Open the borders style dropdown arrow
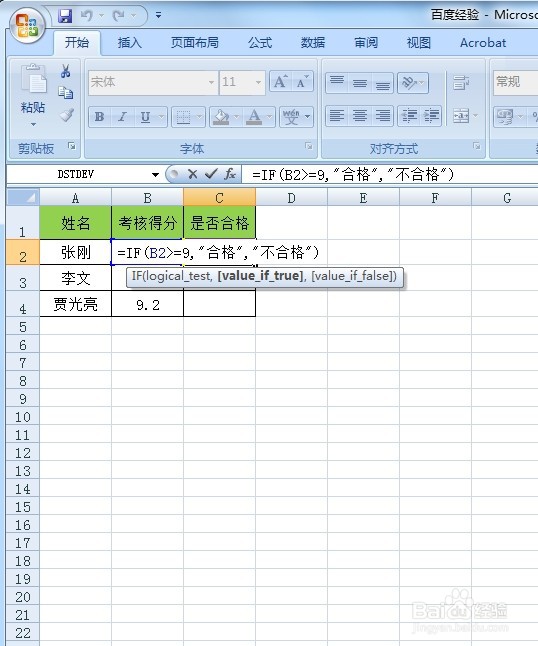Viewport: 538px width, 646px height. click(x=199, y=117)
